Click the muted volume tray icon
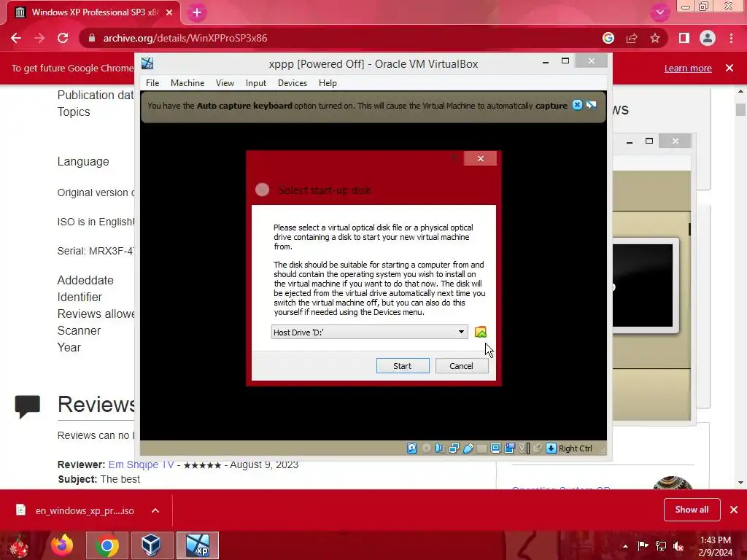This screenshot has height=560, width=747. [678, 546]
